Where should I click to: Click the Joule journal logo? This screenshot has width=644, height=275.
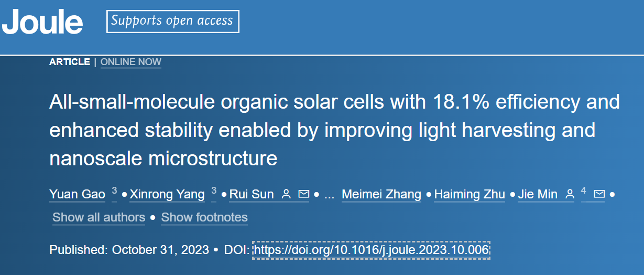(x=42, y=22)
